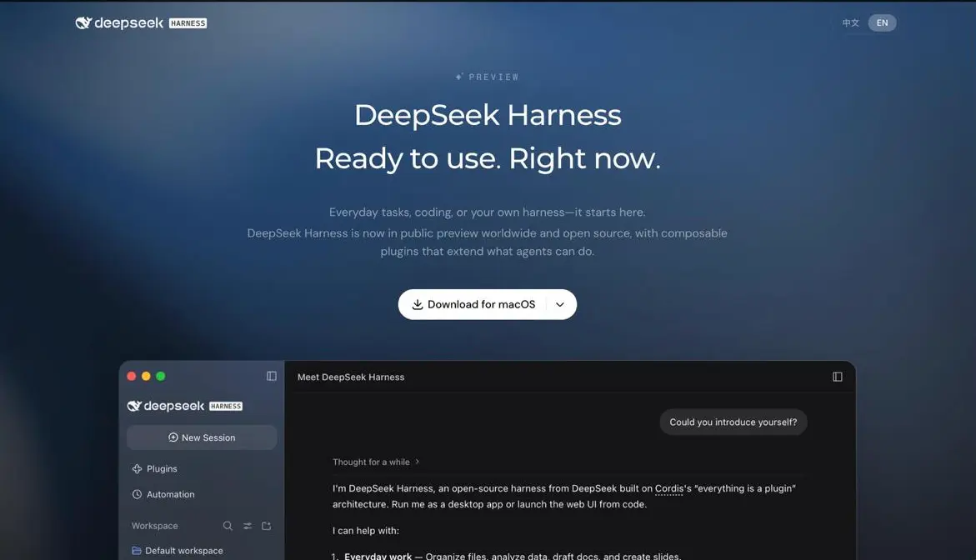This screenshot has height=560, width=976.
Task: Click the DeepSeek Harness logo in header
Action: pos(142,23)
